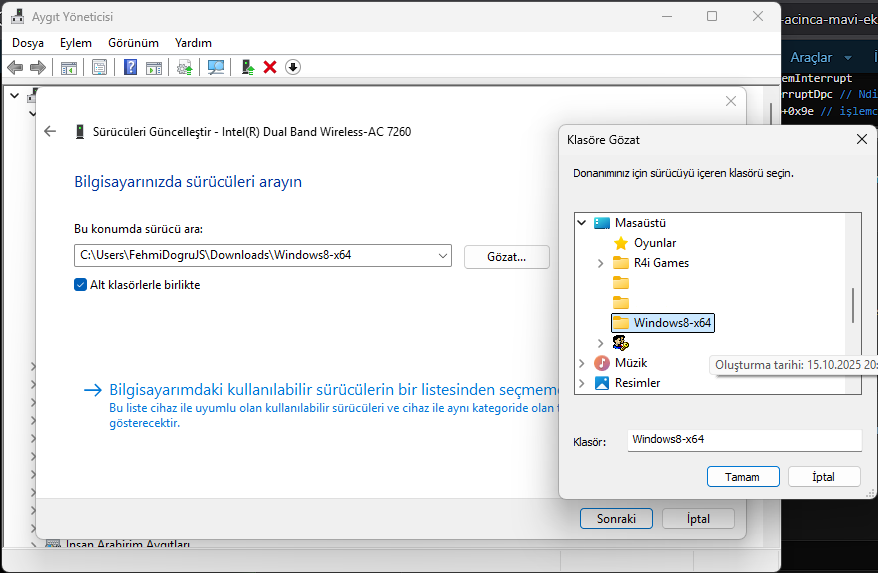Scan for hardware changes via monitor magnifier icon

pos(216,68)
